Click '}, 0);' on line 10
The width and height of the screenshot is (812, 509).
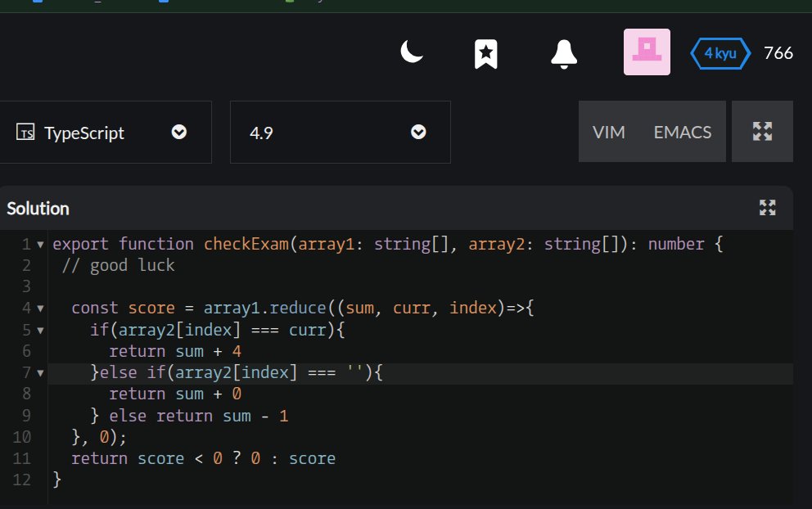pyautogui.click(x=99, y=437)
